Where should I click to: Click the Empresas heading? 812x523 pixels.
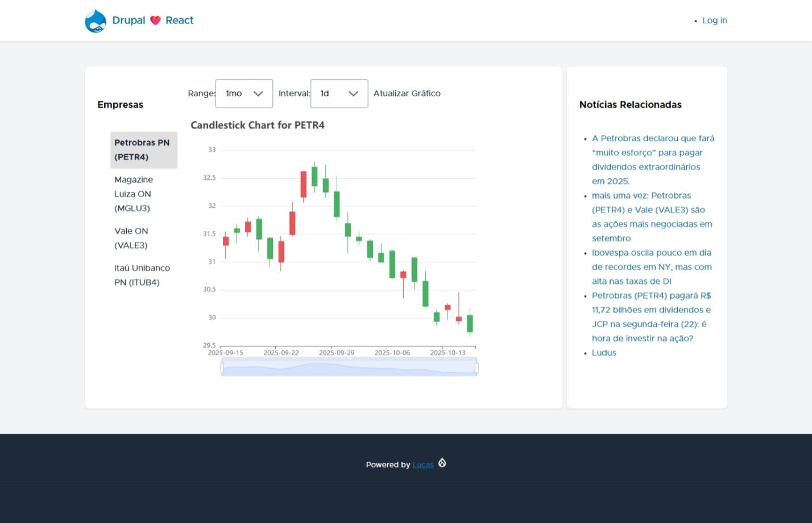click(x=120, y=105)
